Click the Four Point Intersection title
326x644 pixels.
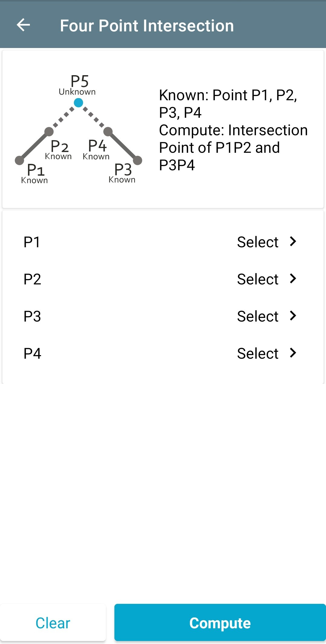tap(147, 26)
